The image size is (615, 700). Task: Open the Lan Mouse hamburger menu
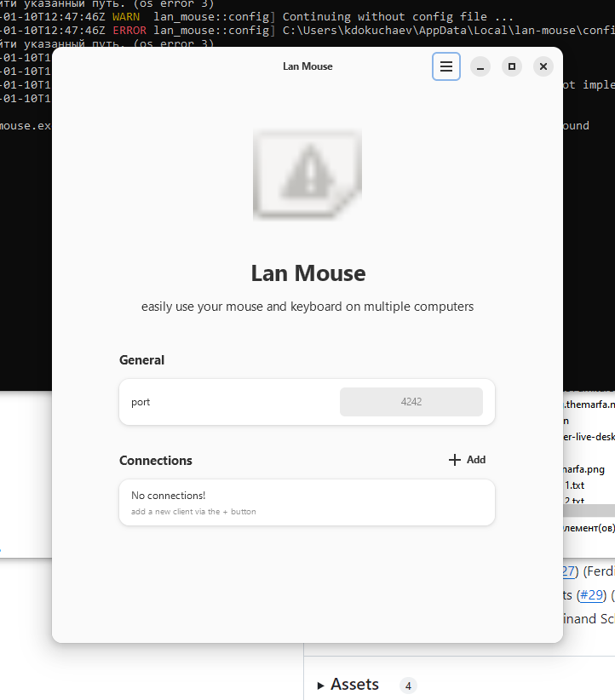point(445,66)
